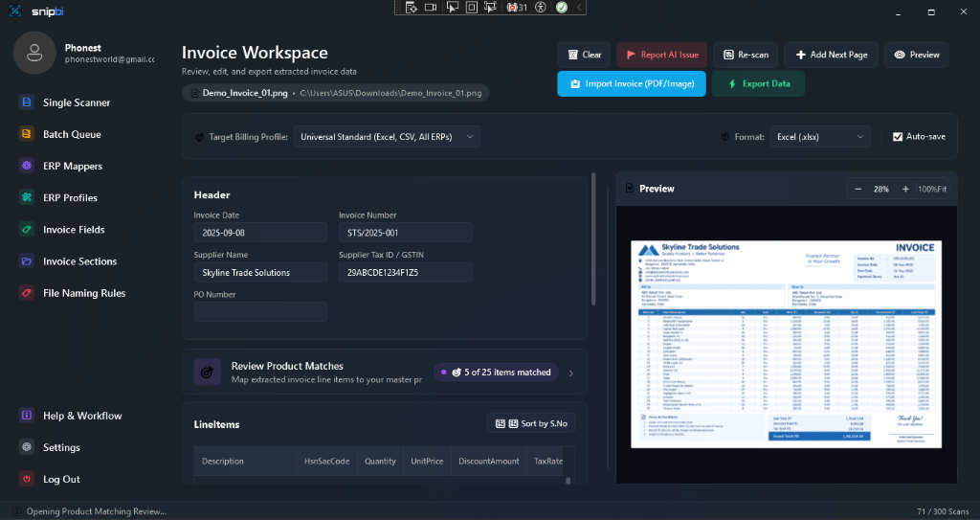Viewport: 980px width, 520px height.
Task: Click Sort by S.No button
Action: (531, 423)
